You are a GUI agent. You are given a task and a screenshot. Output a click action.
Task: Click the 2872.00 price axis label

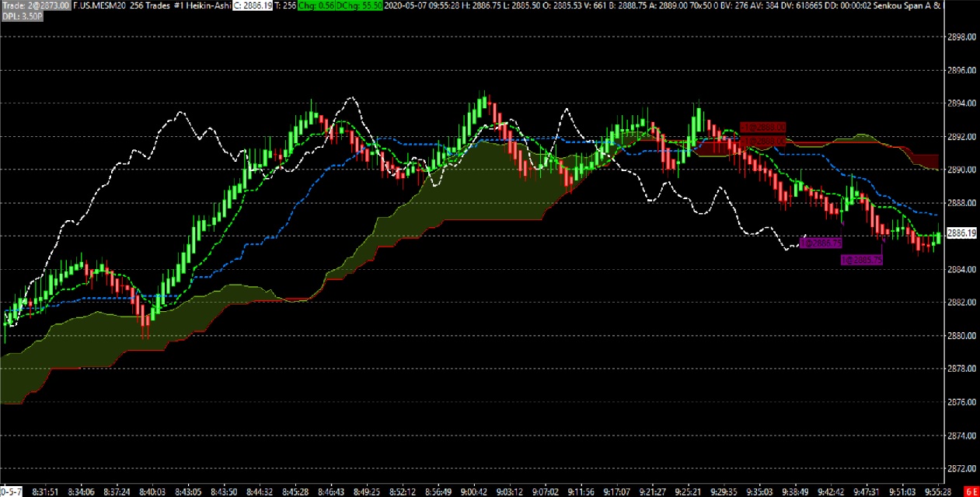964,469
